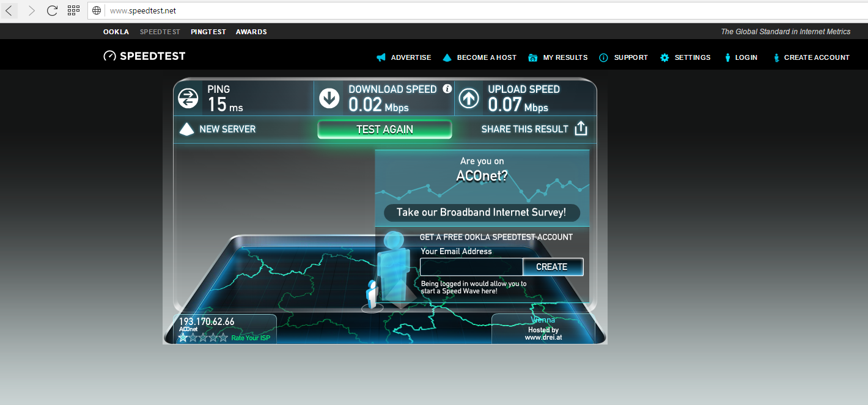This screenshot has height=405, width=868.
Task: Go forward with the browser forward arrow
Action: pos(31,10)
